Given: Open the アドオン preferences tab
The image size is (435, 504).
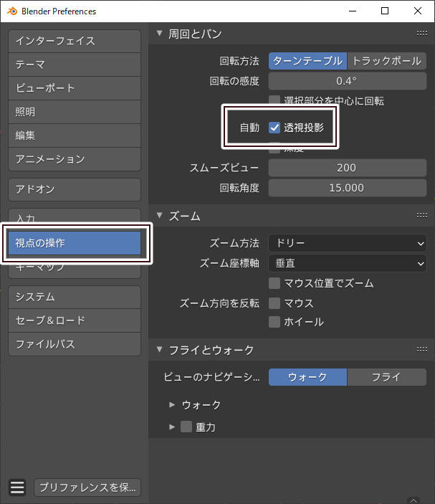Looking at the screenshot, I should [75, 189].
